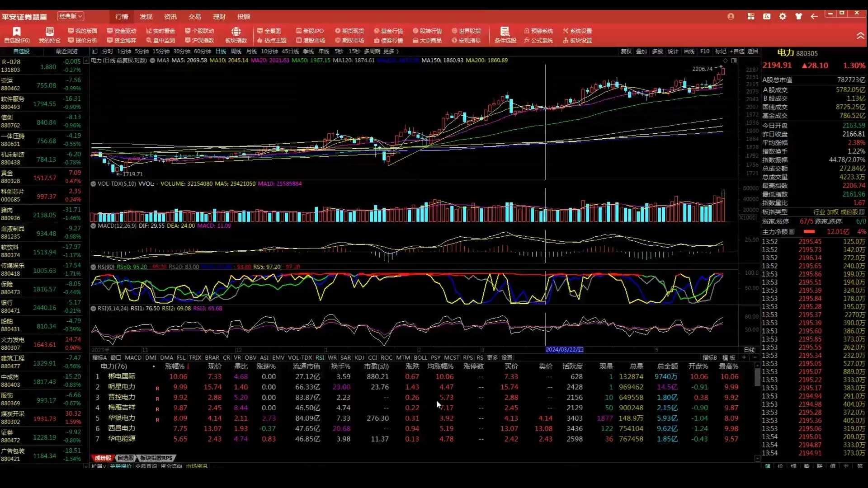
Task: Open 条件选股 stock screener icon
Action: [505, 35]
